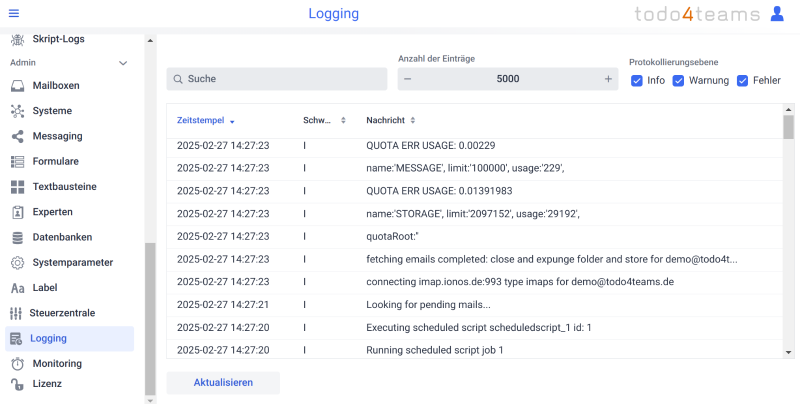
Task: Select row with name:'MESSAGE' limit
Action: click(474, 168)
